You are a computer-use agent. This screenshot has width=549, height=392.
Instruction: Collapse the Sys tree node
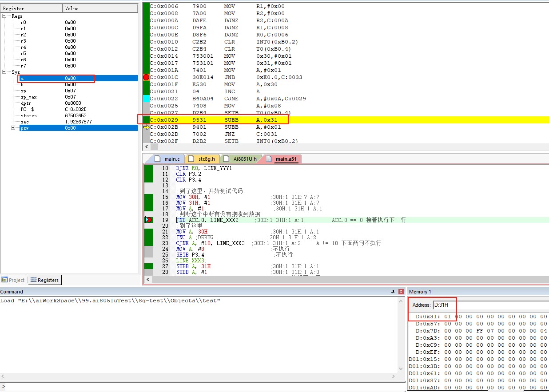coord(5,72)
